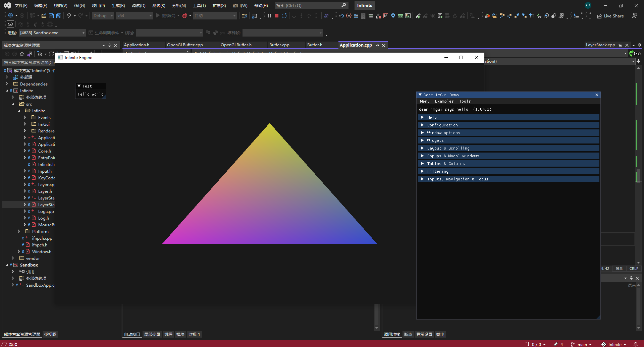This screenshot has height=347, width=644.
Task: Stop debugging with the red square icon
Action: [x=277, y=16]
